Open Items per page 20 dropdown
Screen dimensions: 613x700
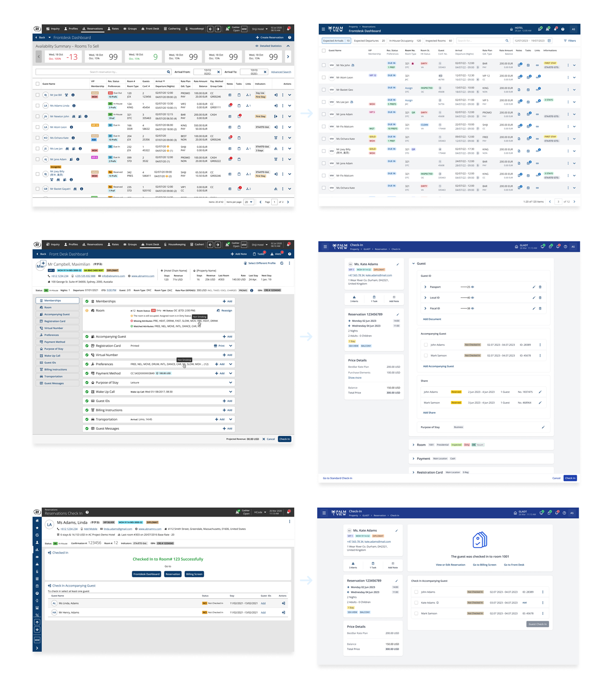(x=249, y=202)
